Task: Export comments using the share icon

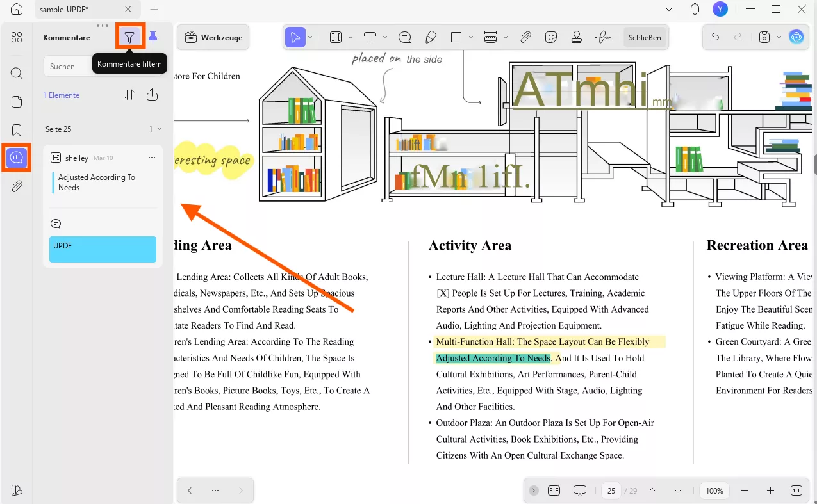Action: (x=152, y=95)
